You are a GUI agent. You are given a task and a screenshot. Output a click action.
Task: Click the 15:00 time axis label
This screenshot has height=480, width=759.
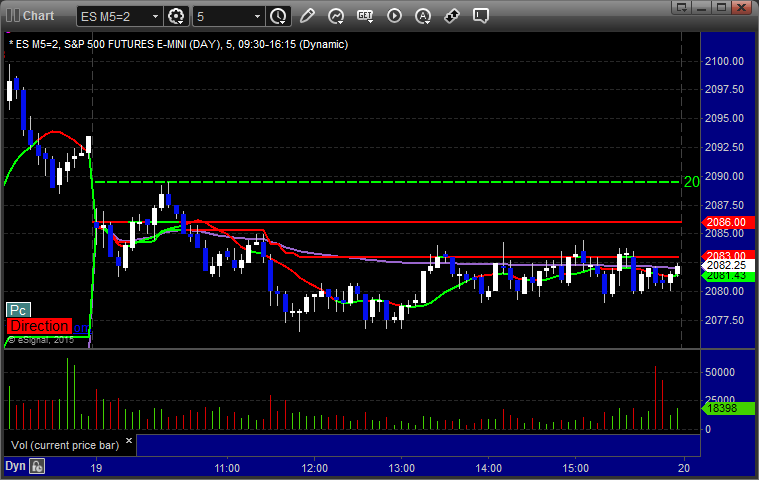[576, 468]
